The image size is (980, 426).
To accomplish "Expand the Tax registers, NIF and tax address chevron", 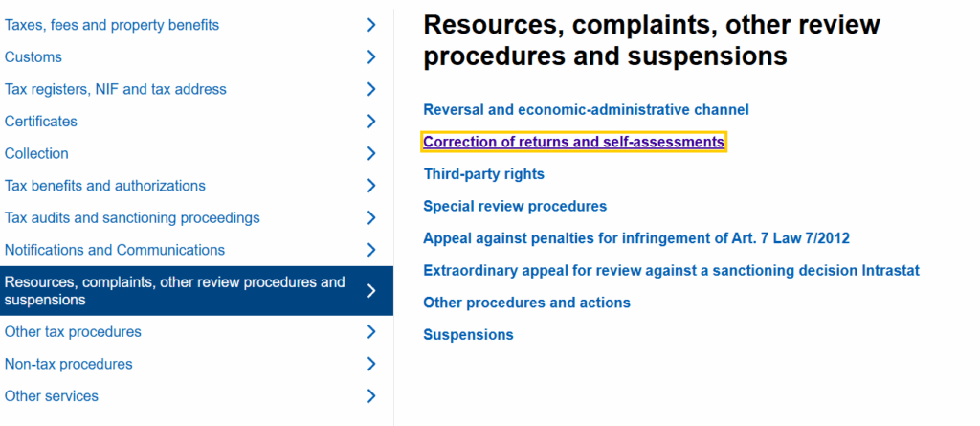I will point(371,89).
